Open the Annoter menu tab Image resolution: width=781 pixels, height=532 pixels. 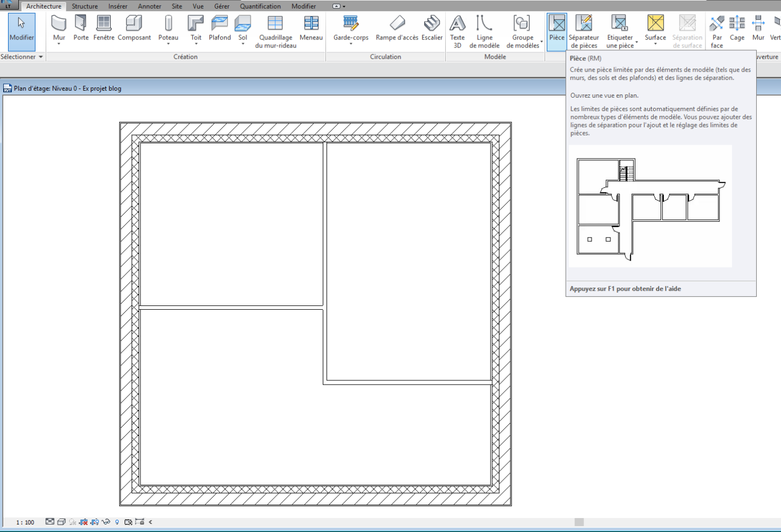coord(150,6)
